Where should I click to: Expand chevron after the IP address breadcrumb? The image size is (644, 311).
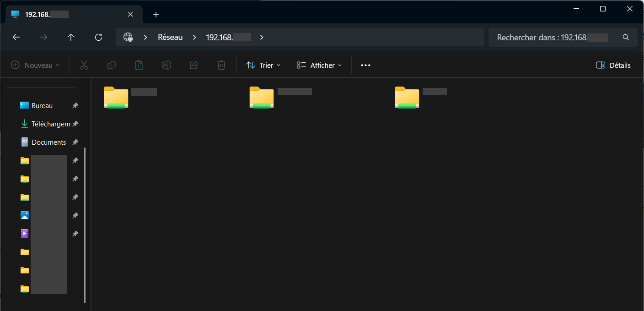coord(262,38)
